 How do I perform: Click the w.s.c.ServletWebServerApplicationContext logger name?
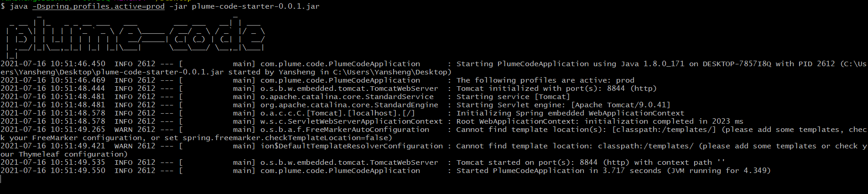[x=352, y=121]
